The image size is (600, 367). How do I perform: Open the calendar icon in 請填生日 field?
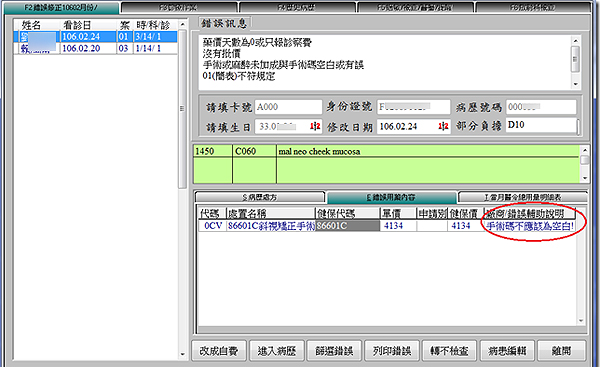(315, 126)
